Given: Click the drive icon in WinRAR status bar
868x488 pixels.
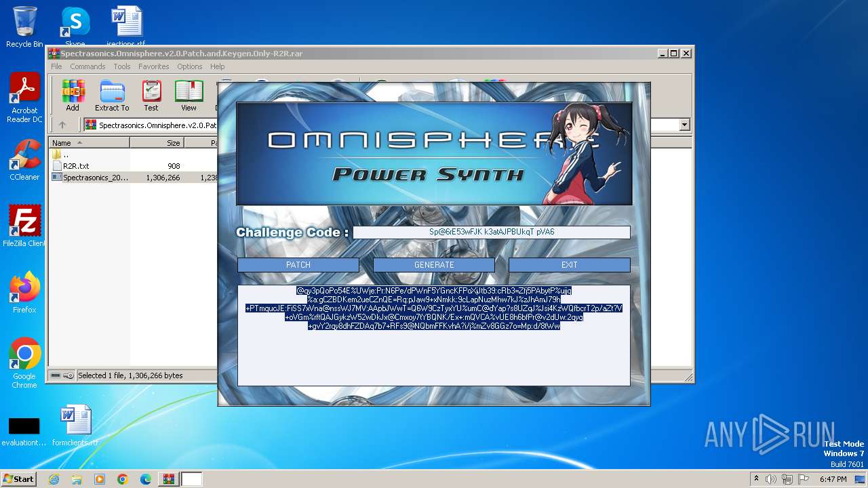Looking at the screenshot, I should click(x=56, y=375).
